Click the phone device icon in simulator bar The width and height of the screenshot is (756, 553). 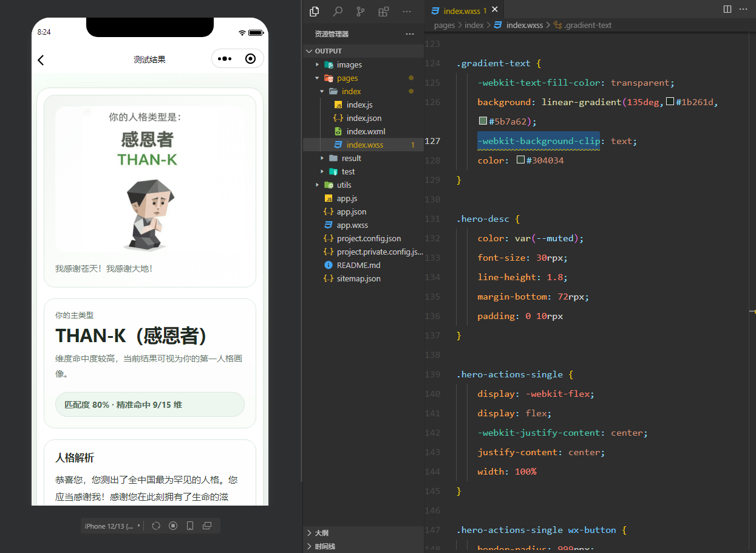pos(190,525)
